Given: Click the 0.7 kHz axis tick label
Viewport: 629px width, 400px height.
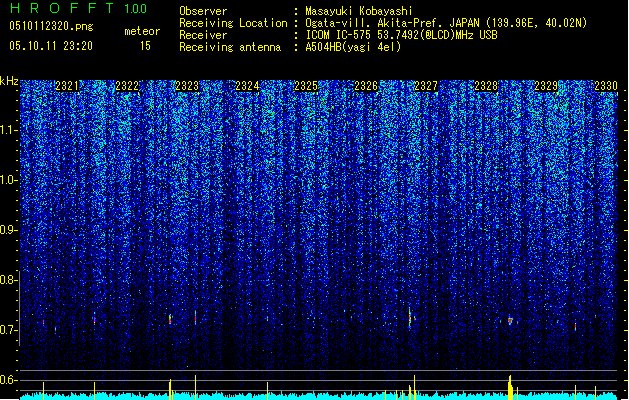Looking at the screenshot, I should 9,330.
